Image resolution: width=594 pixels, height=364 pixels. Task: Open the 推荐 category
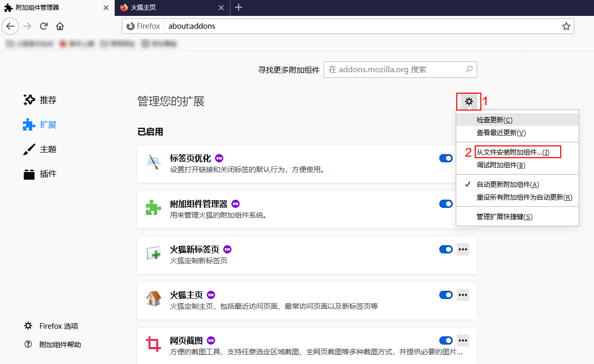click(x=40, y=100)
